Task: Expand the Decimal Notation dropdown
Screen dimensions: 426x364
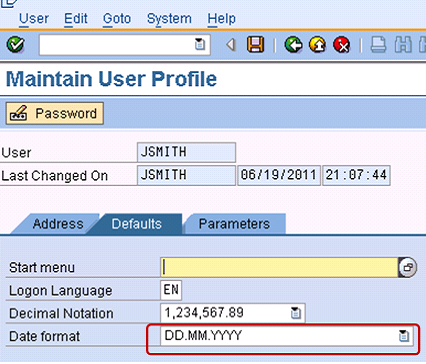Action: [296, 313]
